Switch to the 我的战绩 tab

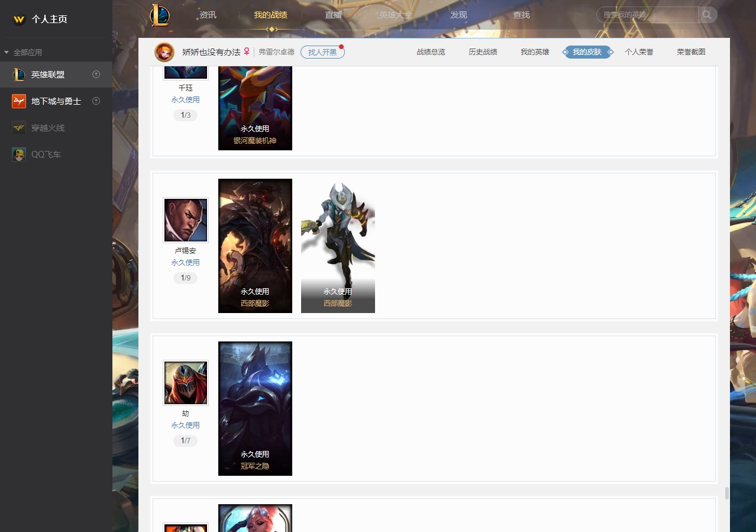click(270, 15)
